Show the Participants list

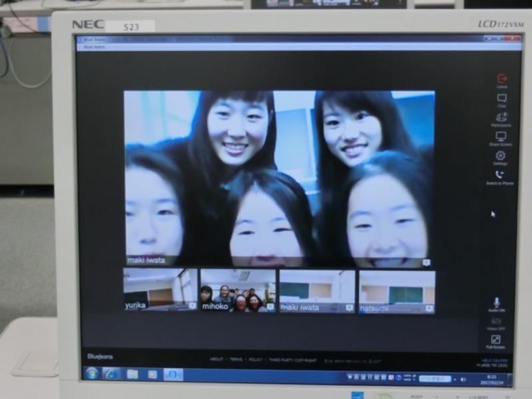[501, 120]
